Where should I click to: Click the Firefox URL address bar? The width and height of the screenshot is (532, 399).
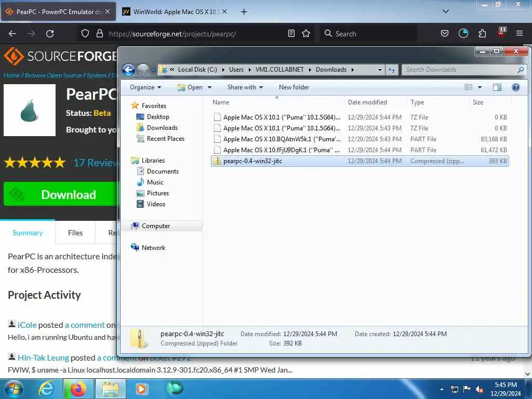tap(197, 34)
